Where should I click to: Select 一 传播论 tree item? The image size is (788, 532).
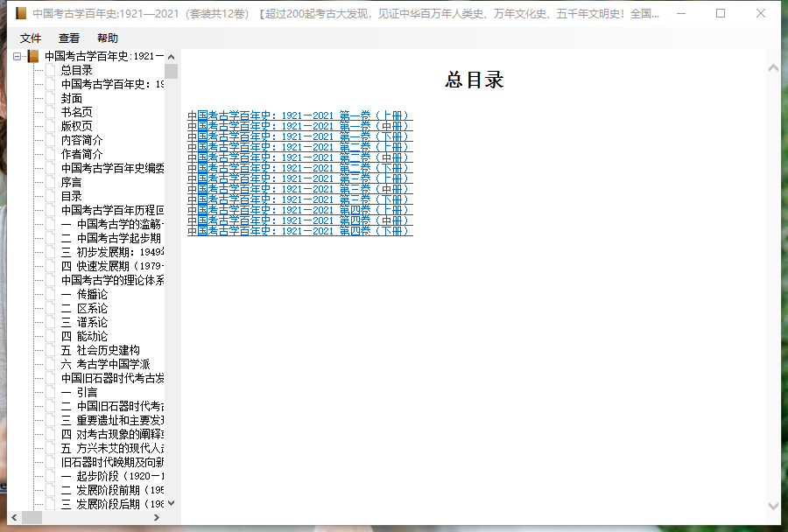[84, 294]
